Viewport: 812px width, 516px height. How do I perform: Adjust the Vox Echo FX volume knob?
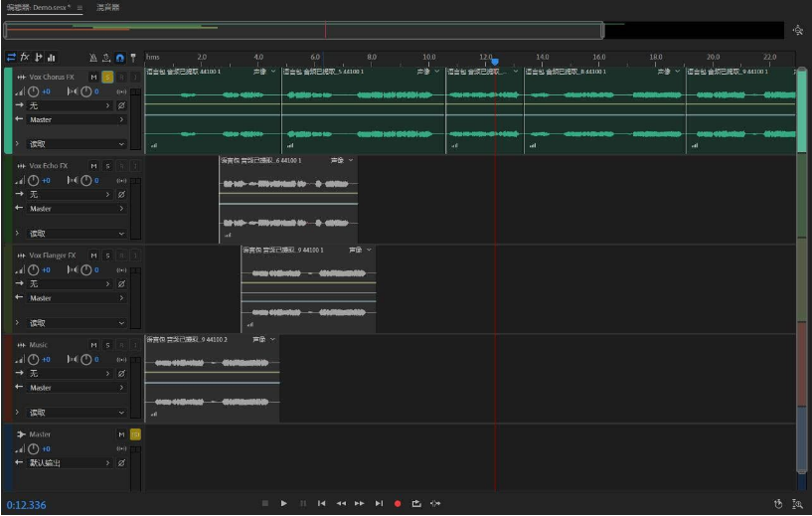coord(34,180)
